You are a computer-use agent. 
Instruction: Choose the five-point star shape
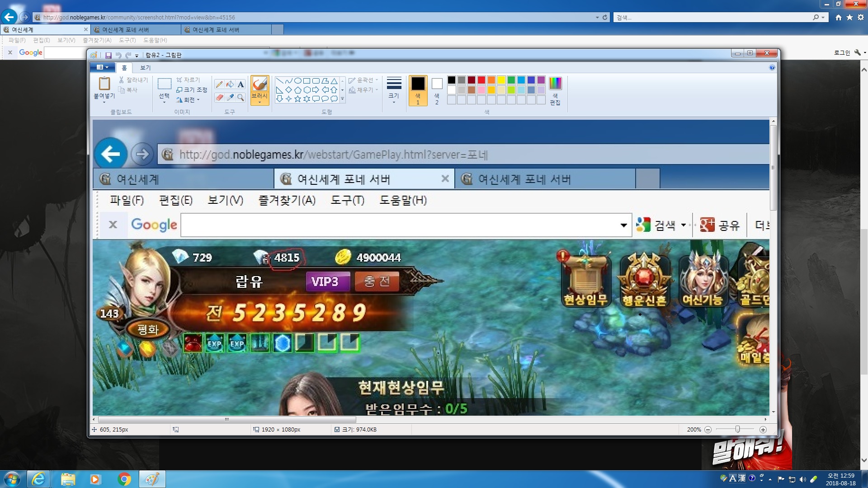[297, 99]
